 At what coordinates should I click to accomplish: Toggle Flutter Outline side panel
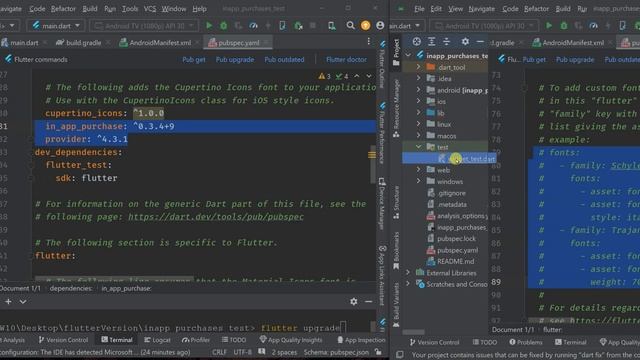pos(382,64)
